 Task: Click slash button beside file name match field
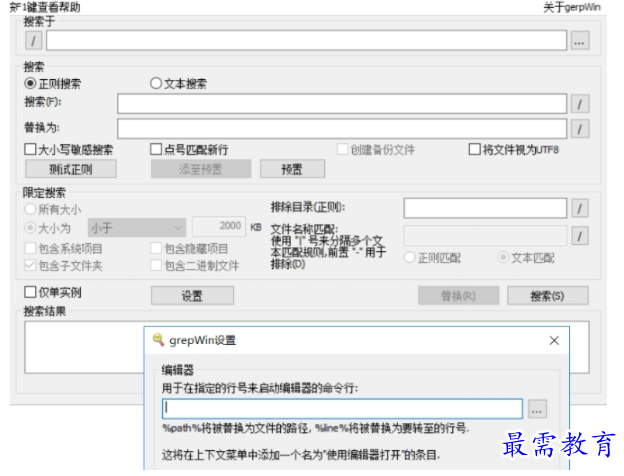tap(580, 236)
